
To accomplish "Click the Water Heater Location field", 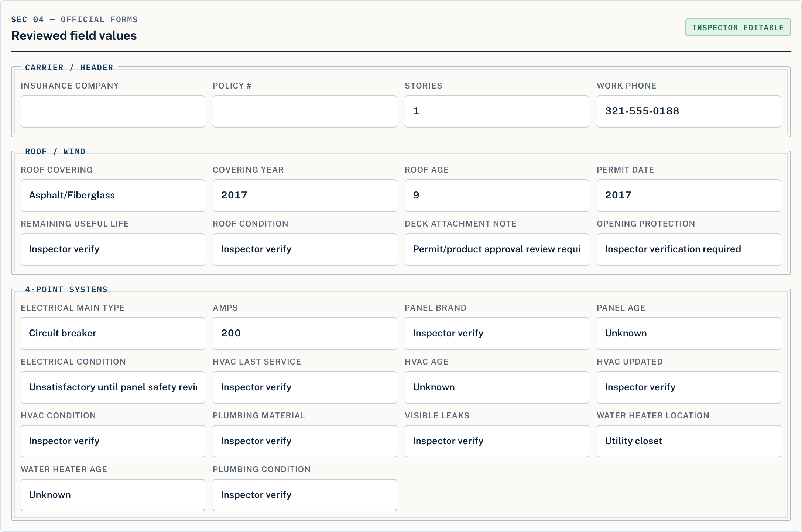I will 689,441.
